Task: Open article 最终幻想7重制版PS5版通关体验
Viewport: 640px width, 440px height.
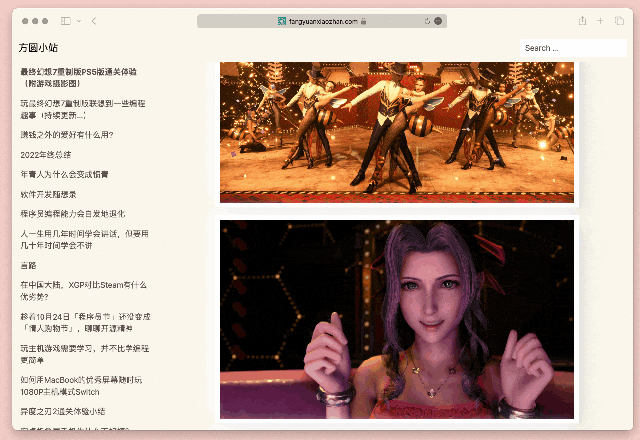Action: click(x=79, y=78)
